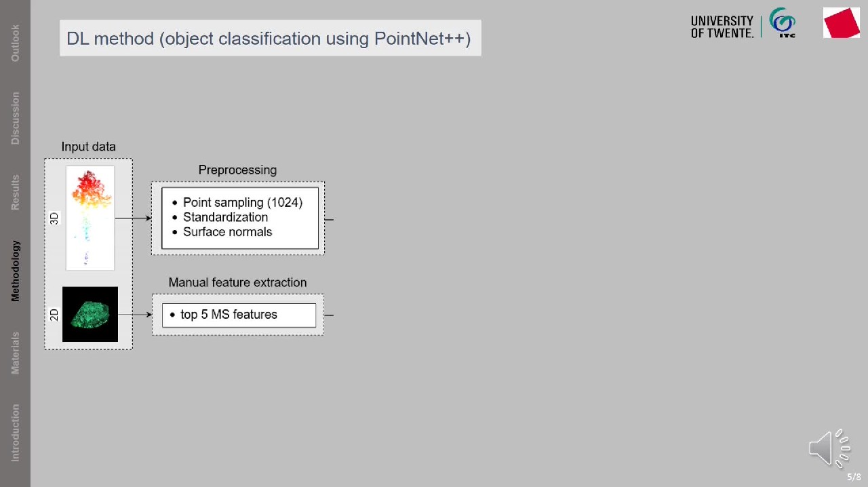
Task: Open the Outlook section tab
Action: 15,43
